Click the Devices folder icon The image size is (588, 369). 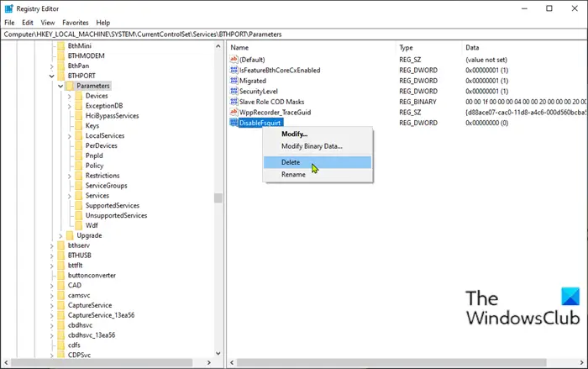click(79, 96)
